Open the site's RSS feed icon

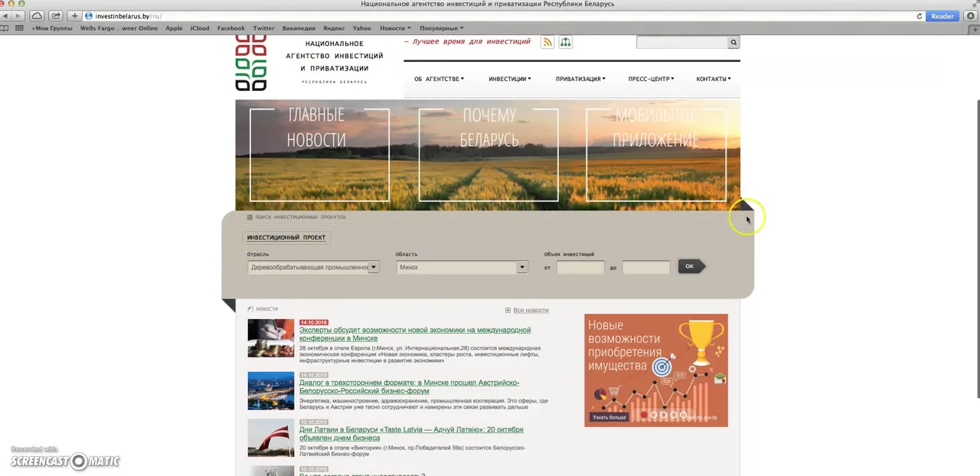coord(547,43)
